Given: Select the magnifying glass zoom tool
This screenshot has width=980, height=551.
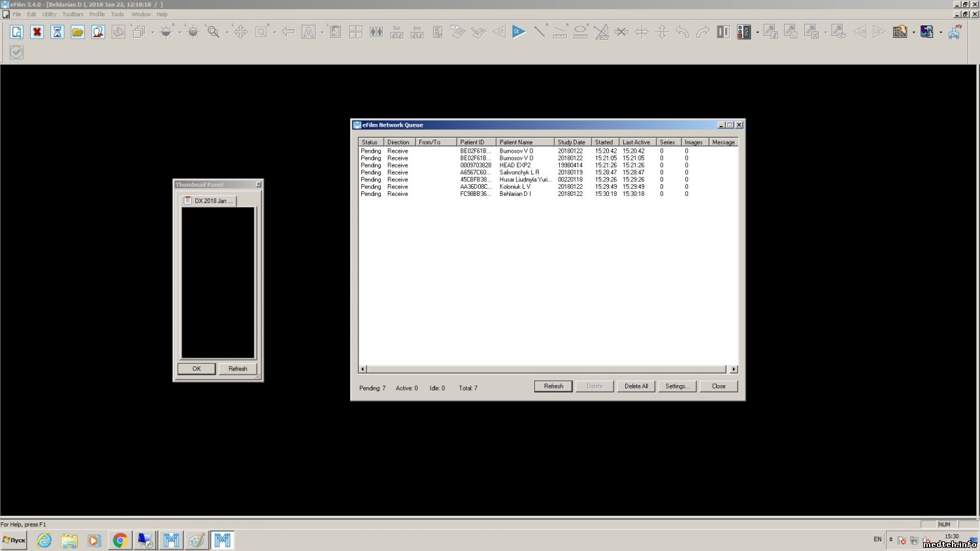Looking at the screenshot, I should (213, 31).
